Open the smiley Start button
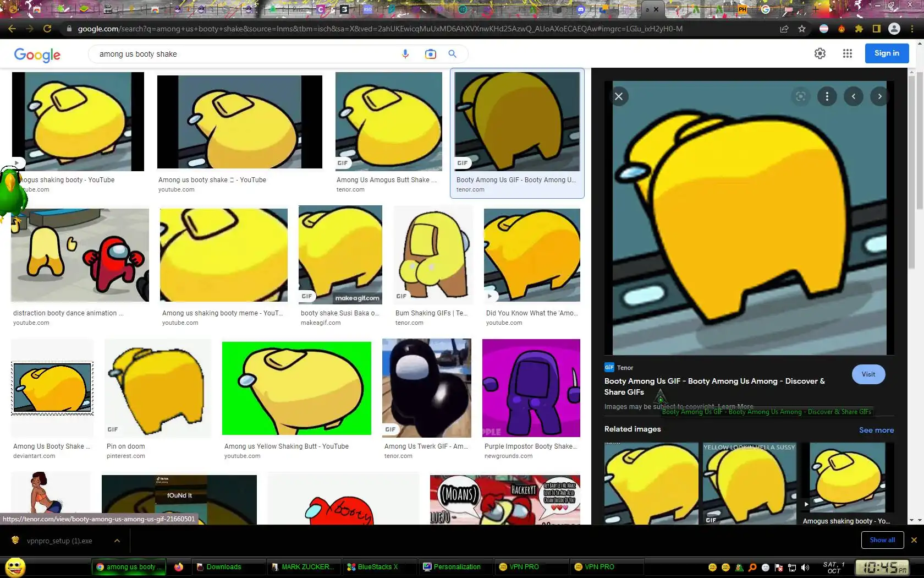Screen dimensions: 924x578 15,567
